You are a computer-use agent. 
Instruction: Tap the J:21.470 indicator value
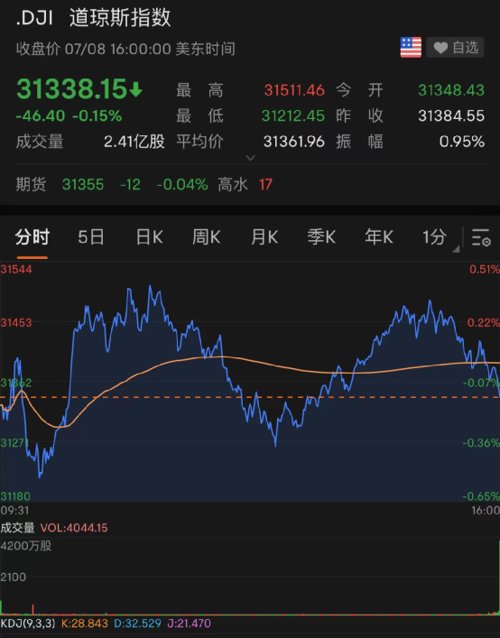pyautogui.click(x=189, y=623)
